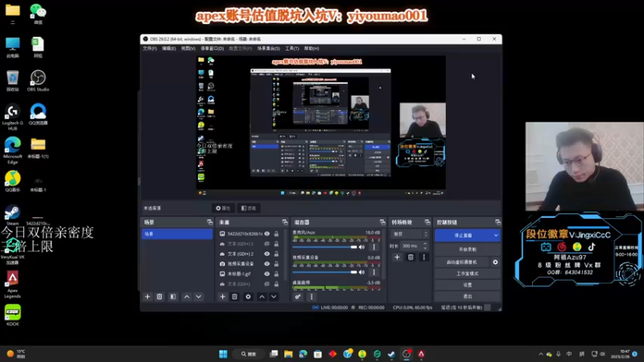Click the taskbar search box
This screenshot has width=644, height=362.
tap(249, 354)
